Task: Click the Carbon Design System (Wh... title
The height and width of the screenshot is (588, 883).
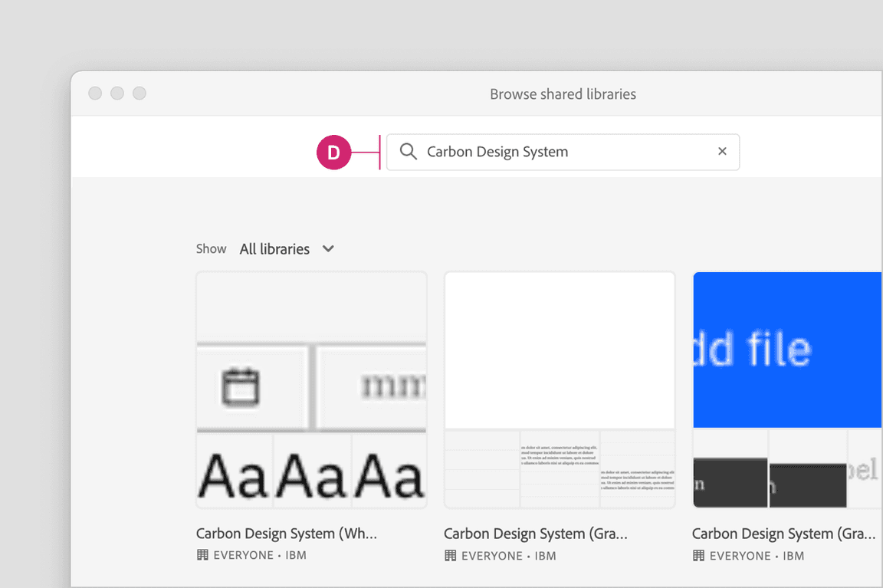Action: click(286, 534)
